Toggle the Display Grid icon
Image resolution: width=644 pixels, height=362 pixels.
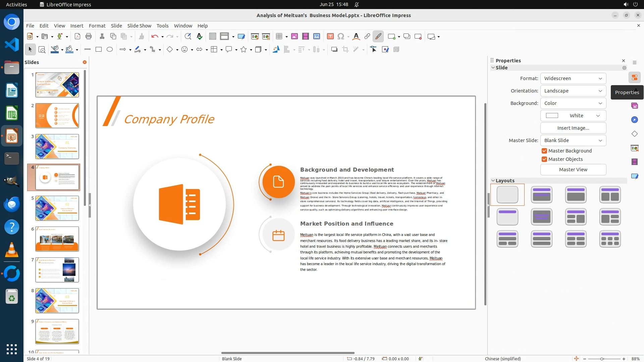[x=212, y=37]
